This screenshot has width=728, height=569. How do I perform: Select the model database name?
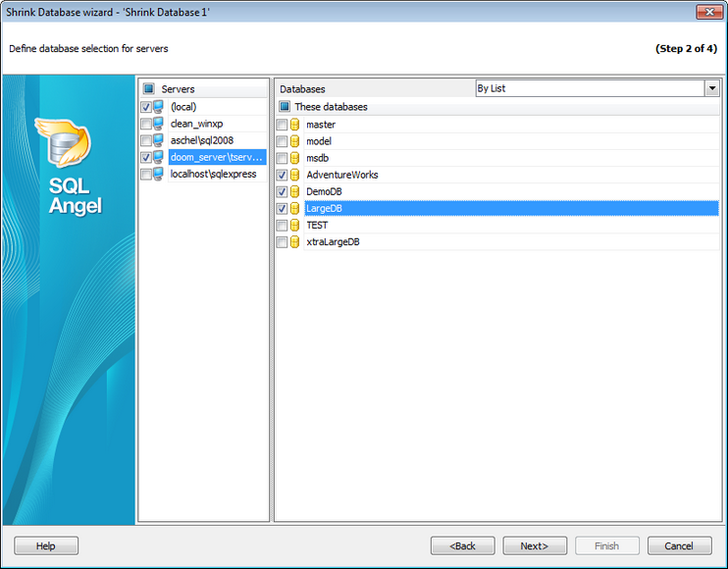click(x=319, y=141)
